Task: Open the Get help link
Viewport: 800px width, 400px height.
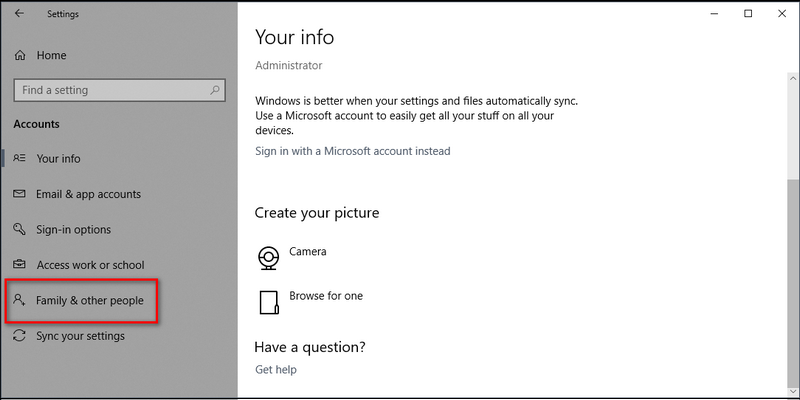Action: [x=275, y=370]
